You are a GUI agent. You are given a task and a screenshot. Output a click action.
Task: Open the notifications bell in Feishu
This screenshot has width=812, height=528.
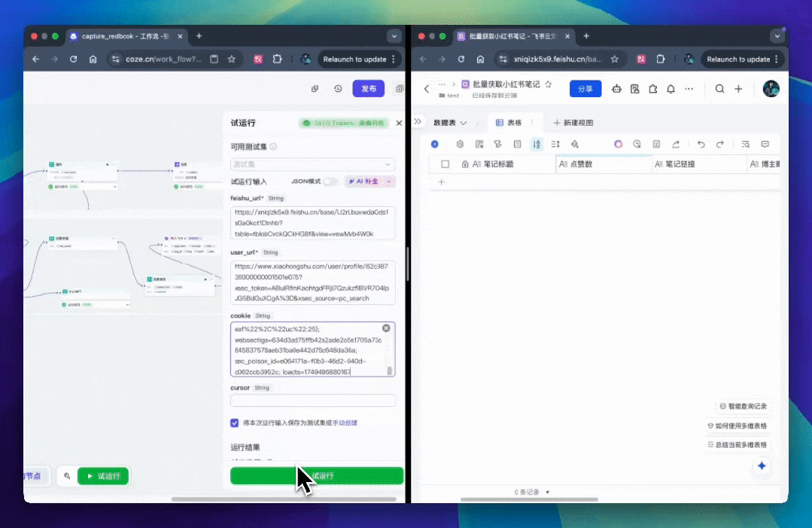point(671,89)
